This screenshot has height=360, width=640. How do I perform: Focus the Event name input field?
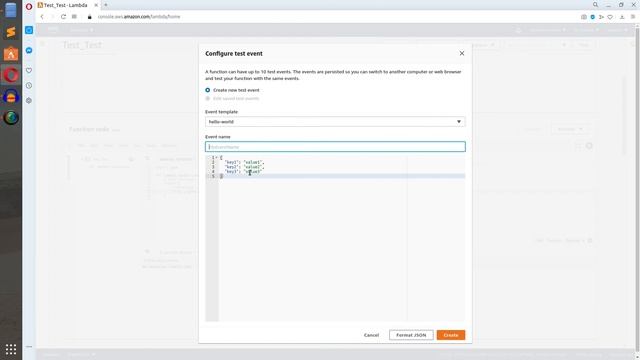click(335, 147)
